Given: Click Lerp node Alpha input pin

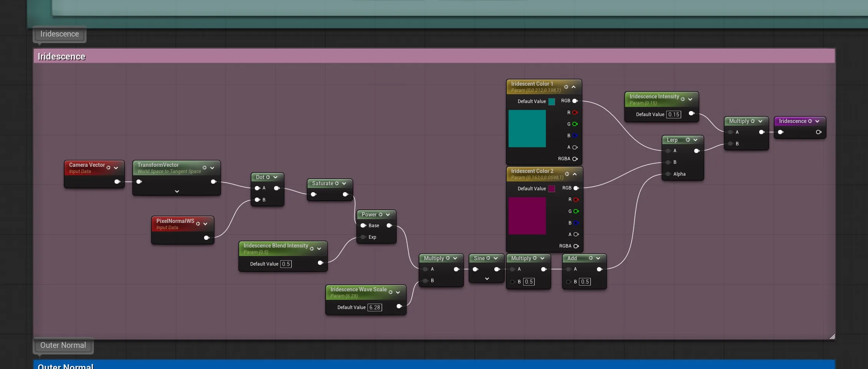Looking at the screenshot, I should 668,174.
